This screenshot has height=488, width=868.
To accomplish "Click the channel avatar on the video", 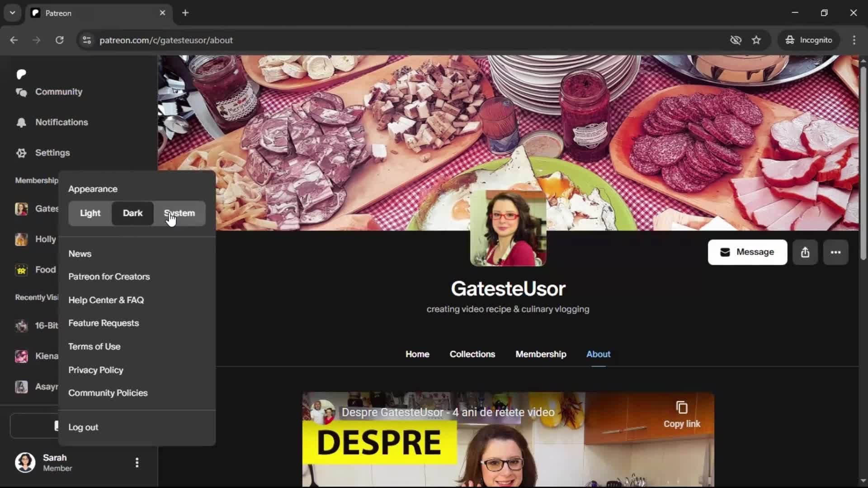I will click(323, 412).
